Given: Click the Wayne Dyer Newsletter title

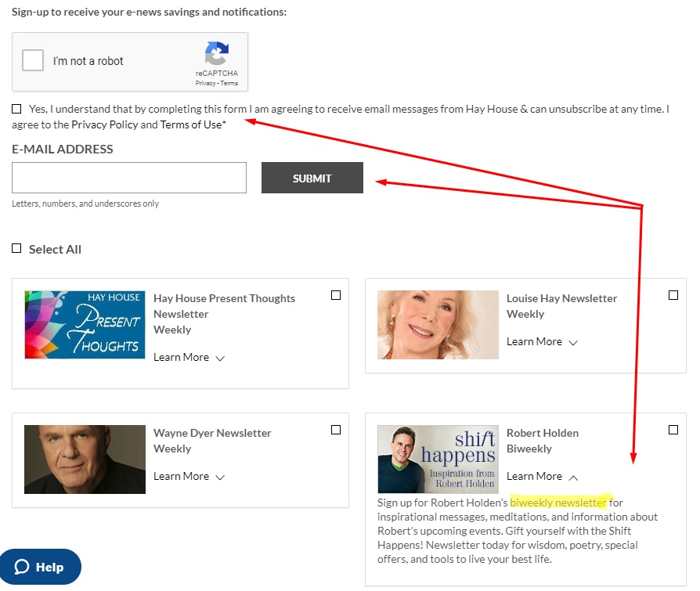Looking at the screenshot, I should pyautogui.click(x=212, y=433).
